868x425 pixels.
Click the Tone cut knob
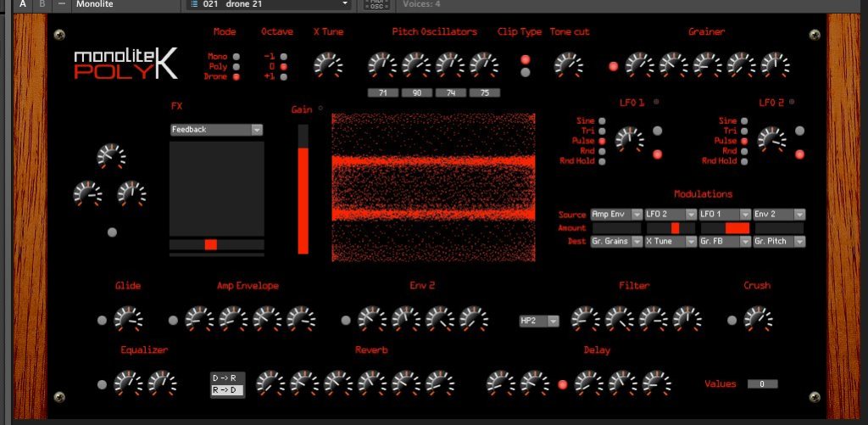(x=568, y=64)
